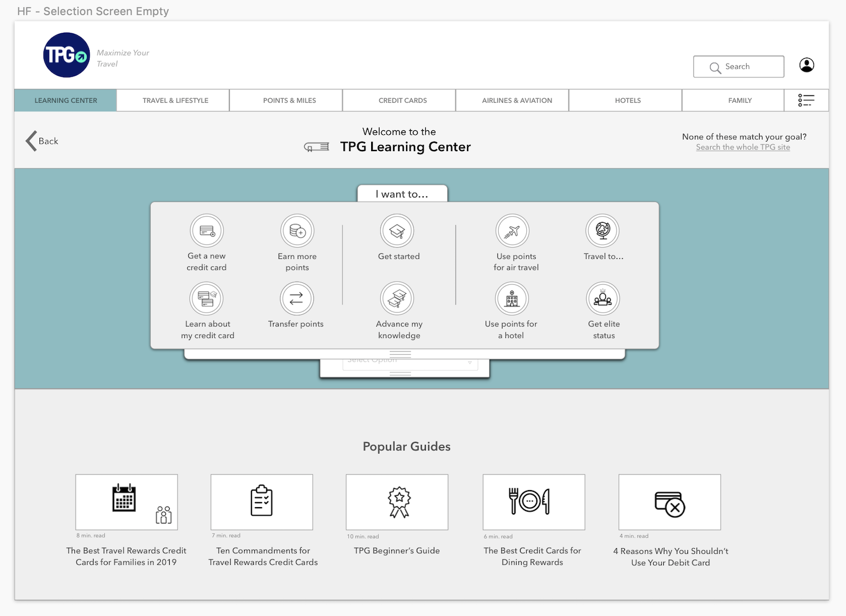Open Ten Commandments for Travel Rewards Credit Cards
This screenshot has width=846, height=616.
click(263, 556)
